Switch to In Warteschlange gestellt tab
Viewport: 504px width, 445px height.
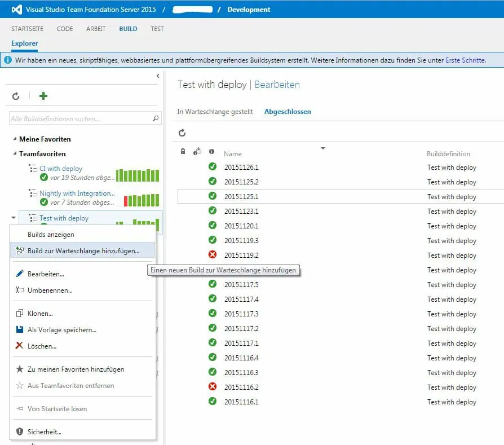(x=215, y=111)
